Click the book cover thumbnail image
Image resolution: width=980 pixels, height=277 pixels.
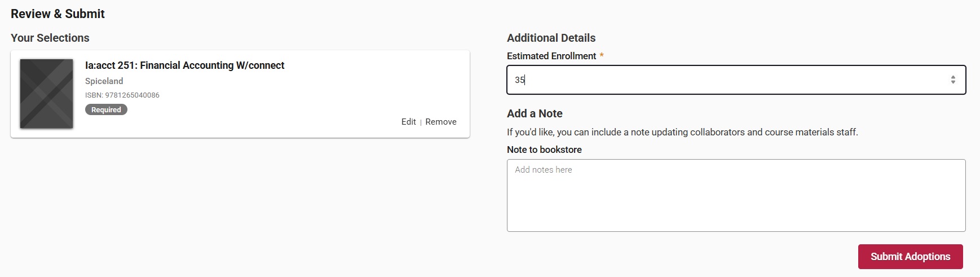coord(46,94)
